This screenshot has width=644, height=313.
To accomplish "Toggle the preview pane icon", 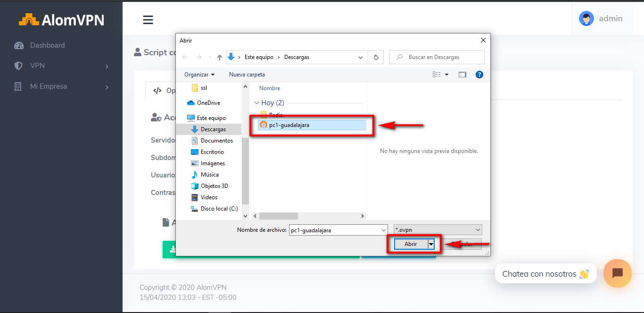I will tap(462, 75).
